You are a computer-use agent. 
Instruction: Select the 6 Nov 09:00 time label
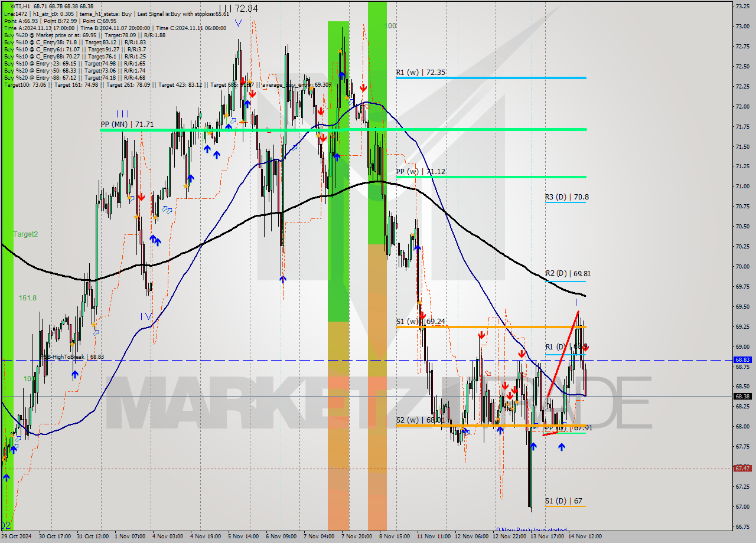[281, 536]
